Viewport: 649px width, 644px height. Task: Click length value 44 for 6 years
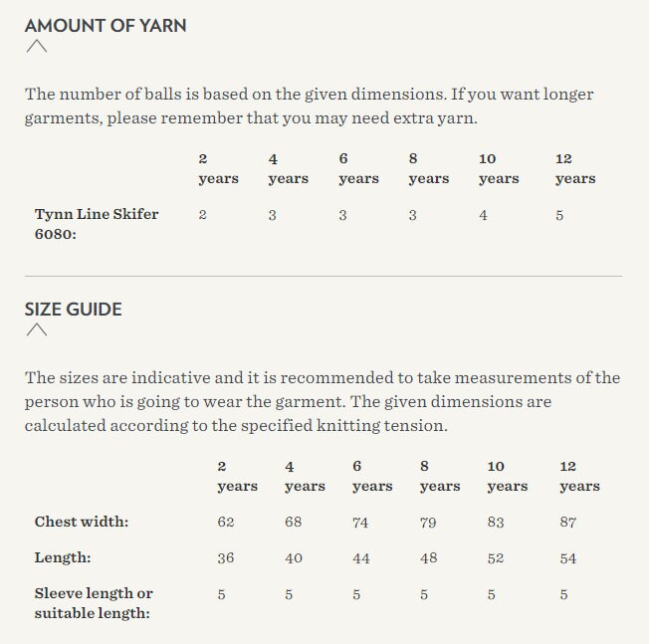(x=361, y=558)
